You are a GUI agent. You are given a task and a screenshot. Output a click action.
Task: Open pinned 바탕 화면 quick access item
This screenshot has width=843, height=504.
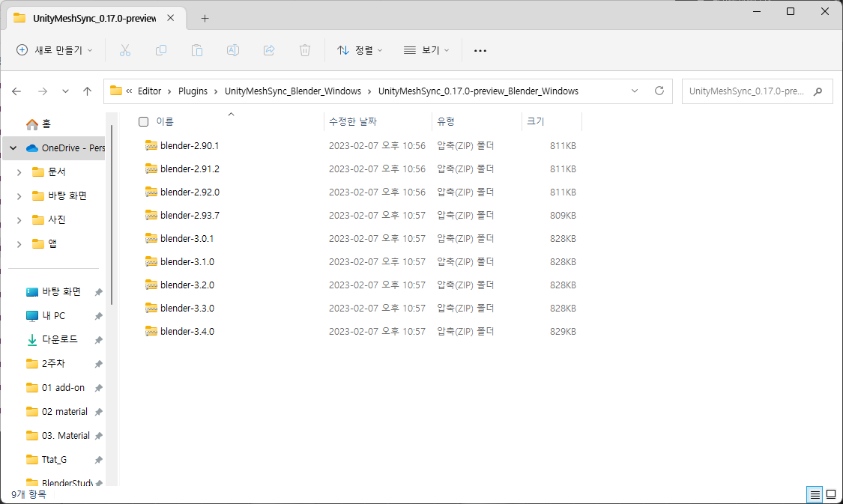(61, 291)
